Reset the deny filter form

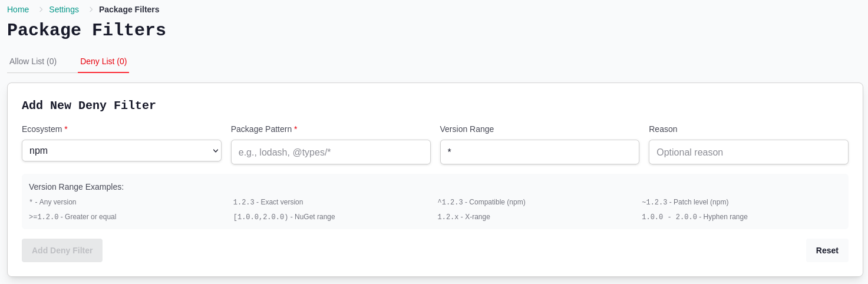827,250
